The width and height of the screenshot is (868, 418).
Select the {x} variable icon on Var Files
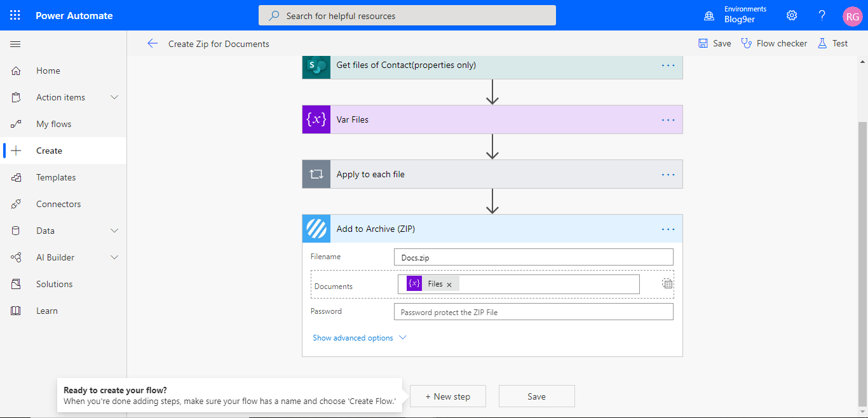[316, 119]
